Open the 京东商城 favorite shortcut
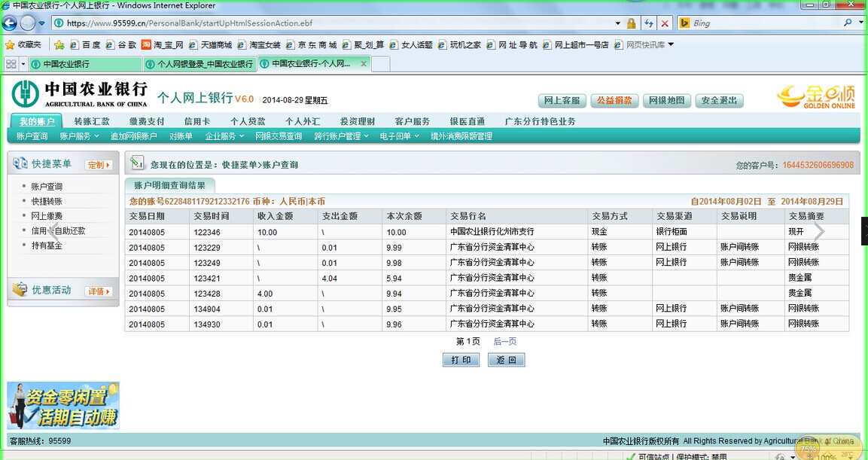The height and width of the screenshot is (460, 868). click(x=311, y=45)
